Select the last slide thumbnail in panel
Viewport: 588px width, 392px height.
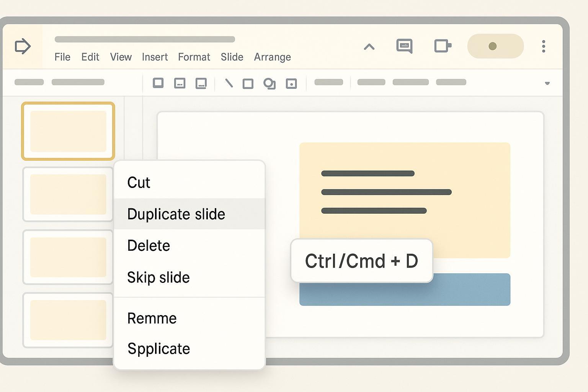click(68, 320)
